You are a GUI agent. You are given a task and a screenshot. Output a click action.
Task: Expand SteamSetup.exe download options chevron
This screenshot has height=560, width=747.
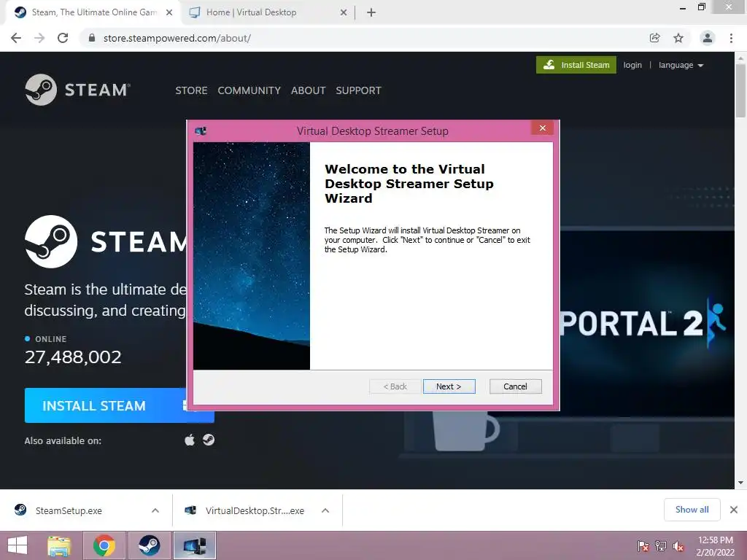[155, 510]
